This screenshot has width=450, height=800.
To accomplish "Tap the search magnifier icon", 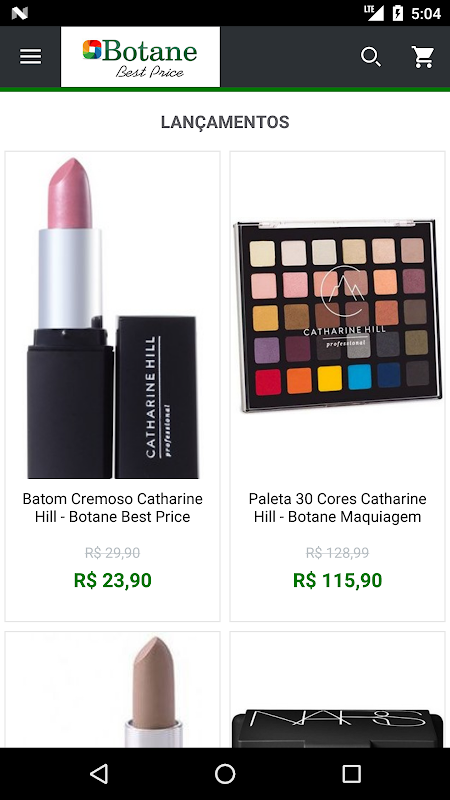I will 371,57.
